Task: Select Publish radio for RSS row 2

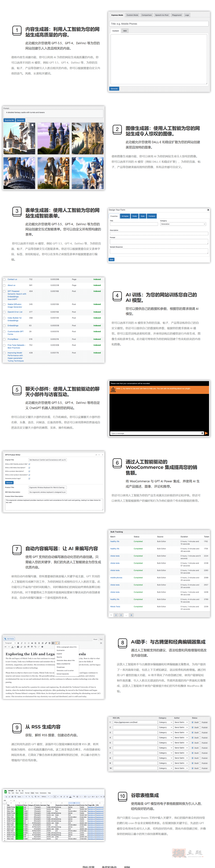Action: click(200, 727)
